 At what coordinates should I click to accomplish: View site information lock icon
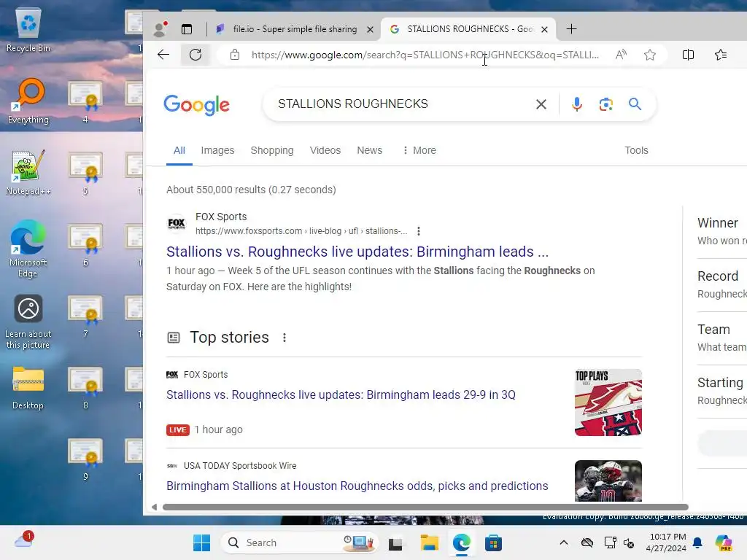point(235,55)
